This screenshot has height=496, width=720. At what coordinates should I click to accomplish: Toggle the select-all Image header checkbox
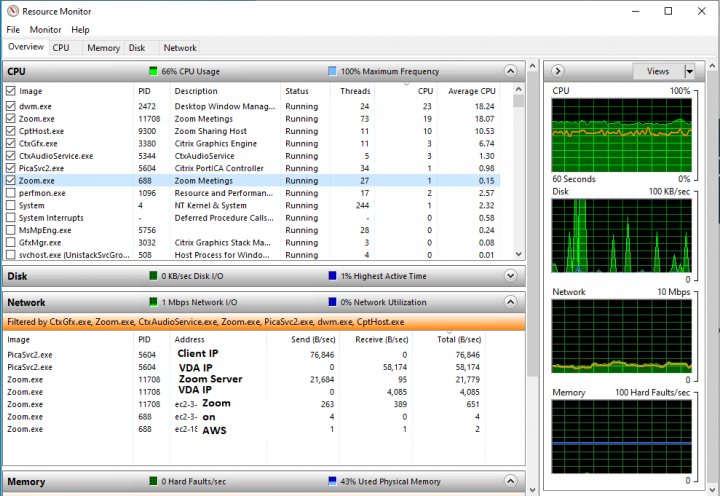[x=11, y=91]
